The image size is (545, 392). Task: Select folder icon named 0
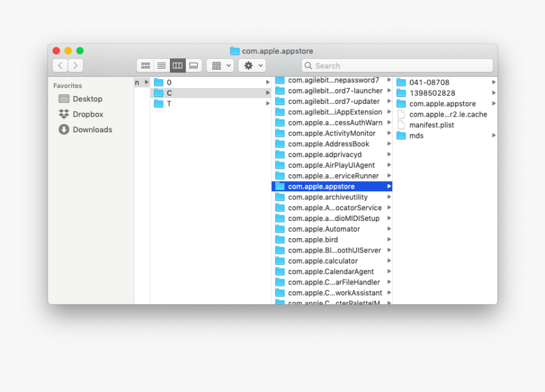pos(159,82)
